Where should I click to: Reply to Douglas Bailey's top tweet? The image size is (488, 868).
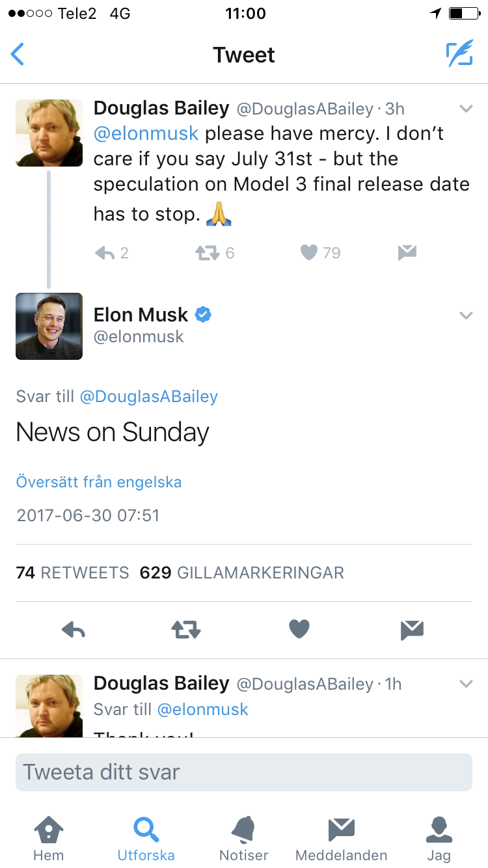pos(105,252)
